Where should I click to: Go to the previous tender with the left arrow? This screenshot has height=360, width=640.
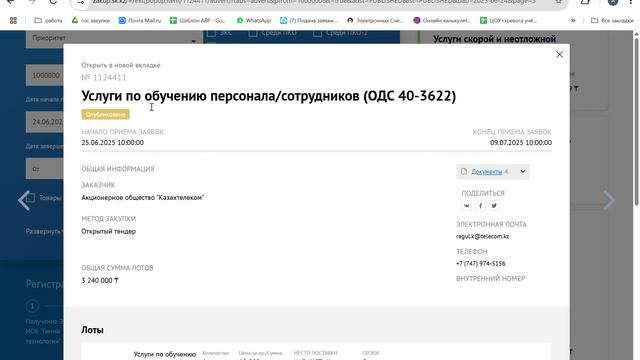pos(24,200)
